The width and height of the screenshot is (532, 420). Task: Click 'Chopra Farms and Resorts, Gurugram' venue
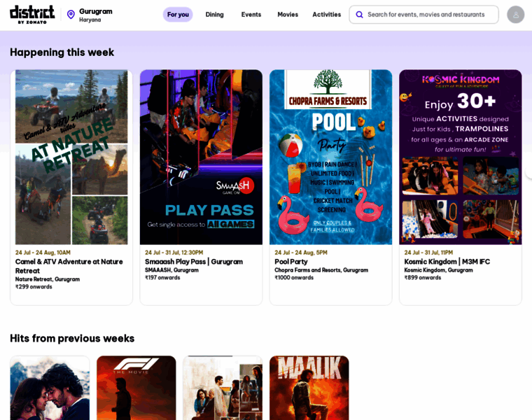pos(321,270)
